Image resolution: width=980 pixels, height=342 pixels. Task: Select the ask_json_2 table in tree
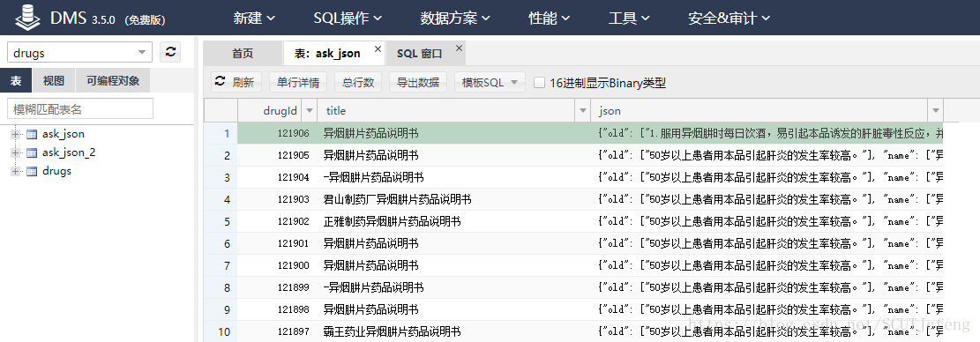69,152
